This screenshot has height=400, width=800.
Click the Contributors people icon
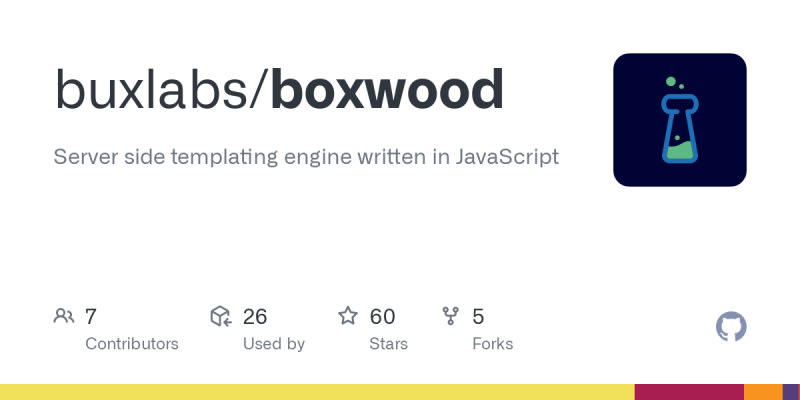tap(64, 317)
